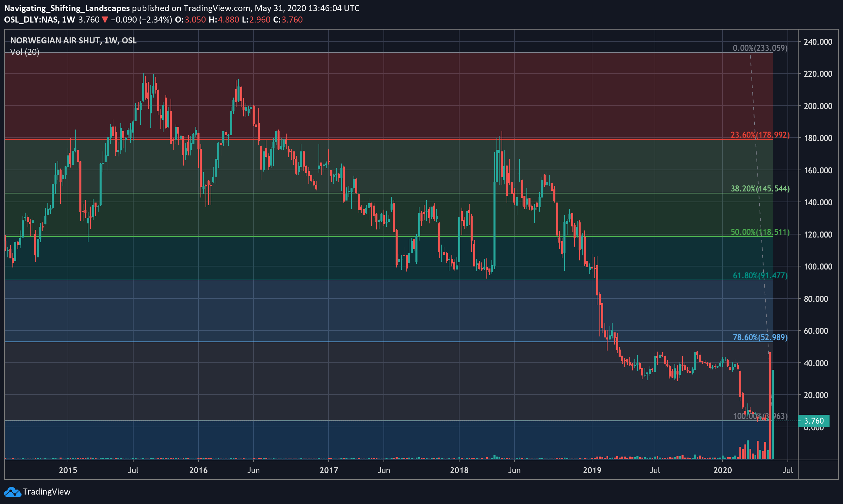Click the 240.000 price axis label

(x=818, y=42)
